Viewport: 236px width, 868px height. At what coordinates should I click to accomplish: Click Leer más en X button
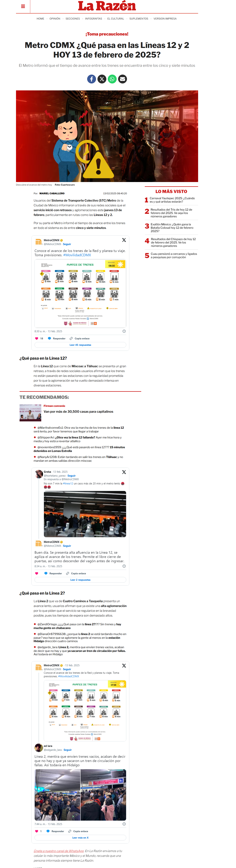click(80, 837)
